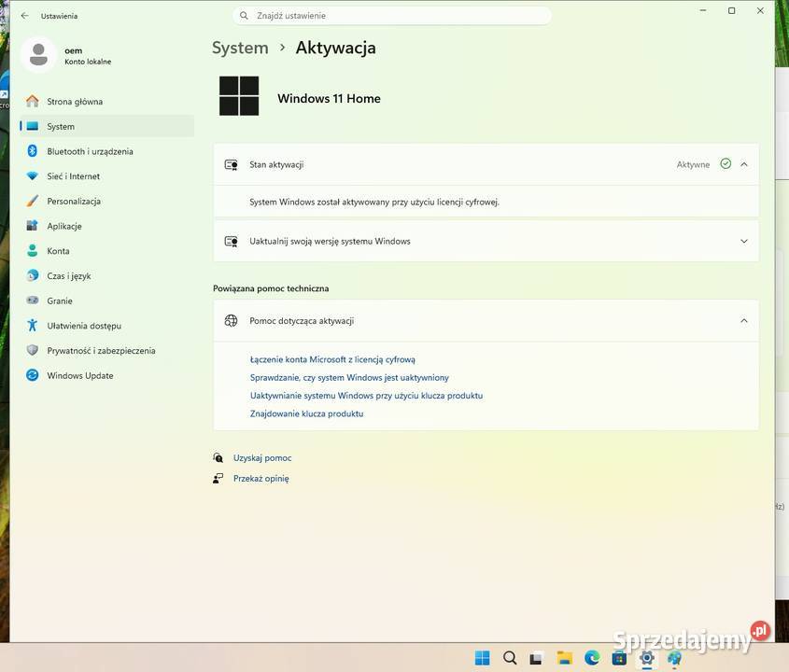Image resolution: width=789 pixels, height=672 pixels.
Task: Open Windows Update via its sync icon
Action: (32, 375)
